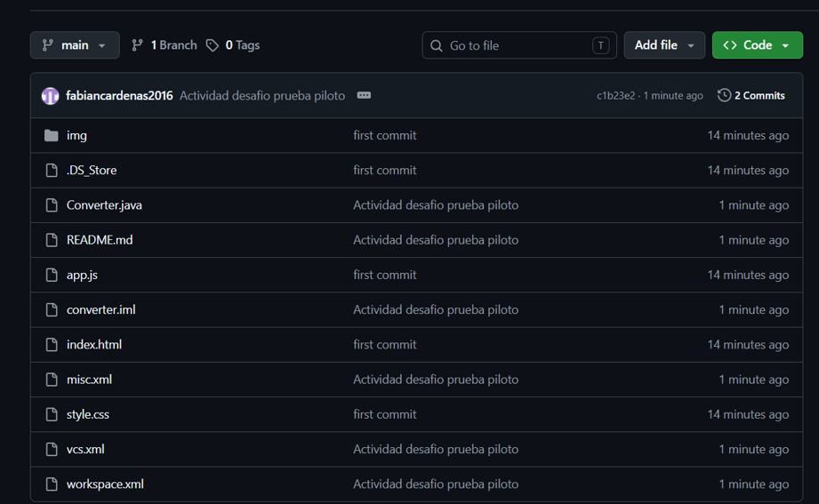Open the img folder
819x504 pixels.
click(x=76, y=135)
